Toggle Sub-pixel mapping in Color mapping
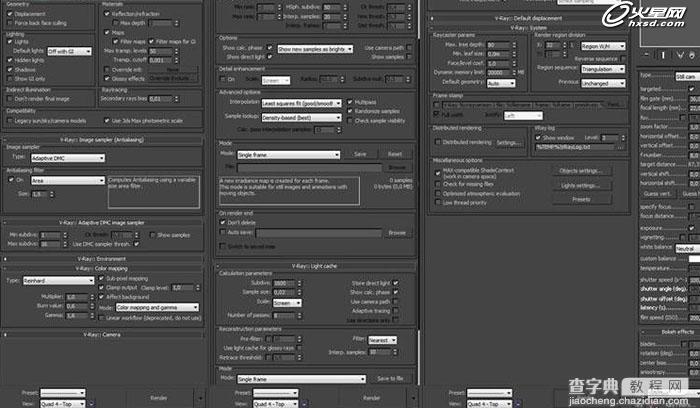The image size is (700, 408). (x=101, y=278)
